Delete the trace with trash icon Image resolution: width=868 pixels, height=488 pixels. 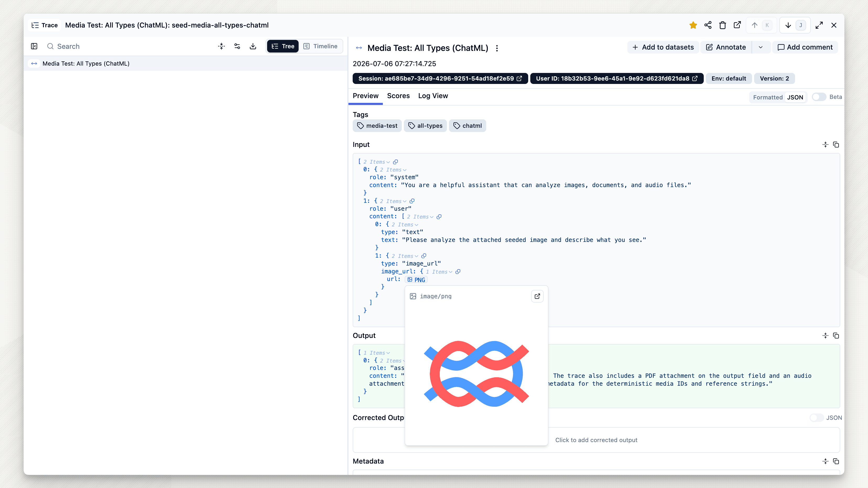[x=722, y=25]
